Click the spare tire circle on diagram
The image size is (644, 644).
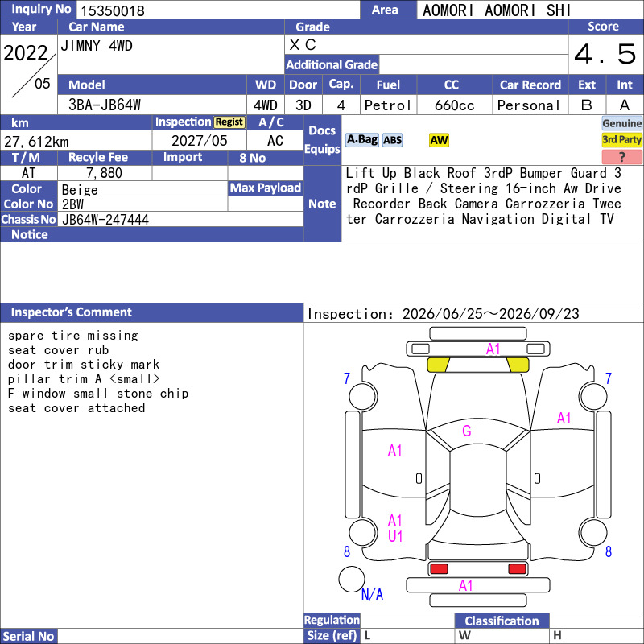coord(352,579)
